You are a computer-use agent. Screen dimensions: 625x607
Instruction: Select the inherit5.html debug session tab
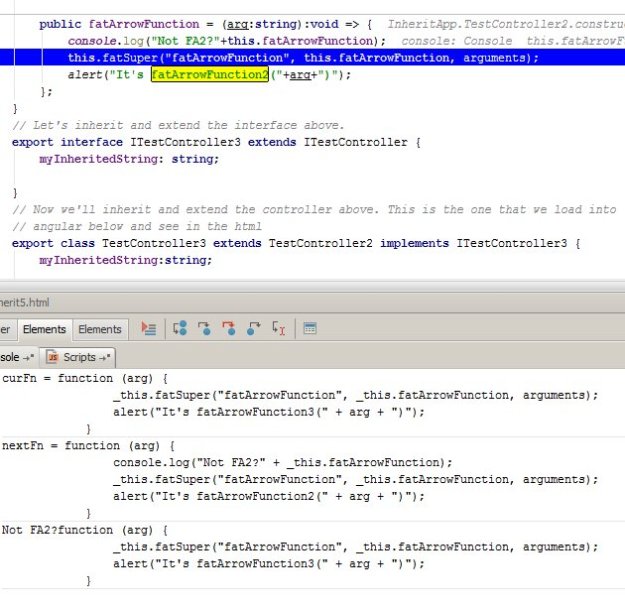[24, 302]
